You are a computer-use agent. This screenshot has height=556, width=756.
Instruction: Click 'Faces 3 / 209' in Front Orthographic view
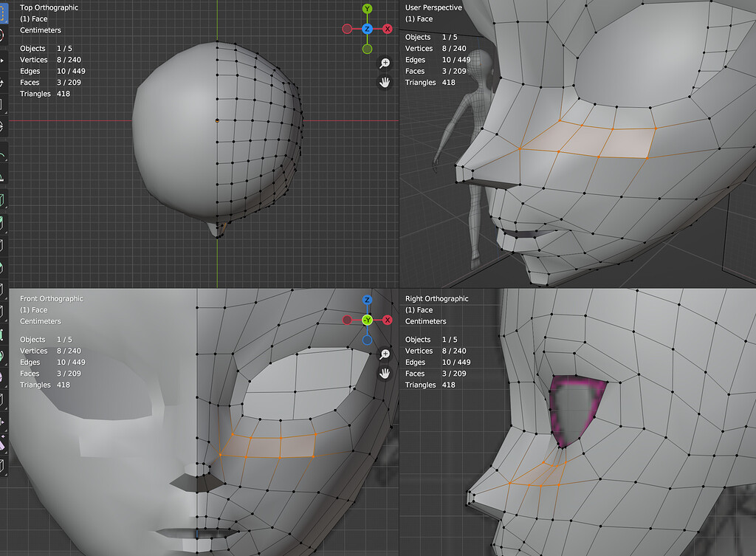(51, 374)
